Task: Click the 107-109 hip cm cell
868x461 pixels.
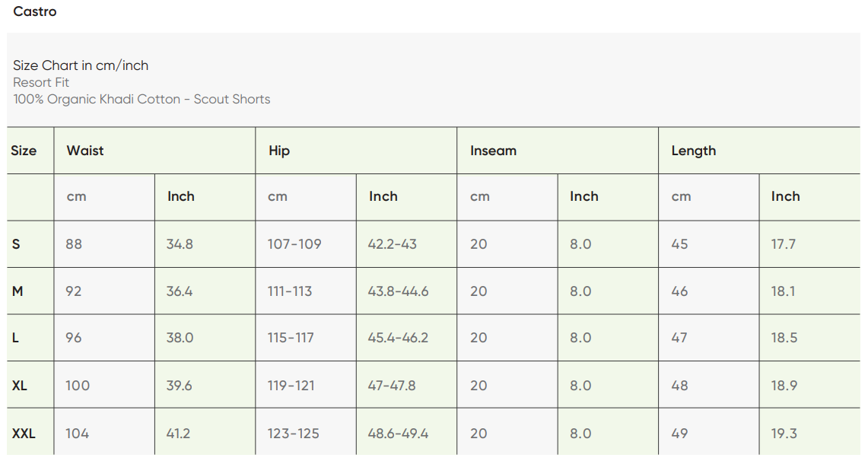Action: 294,244
